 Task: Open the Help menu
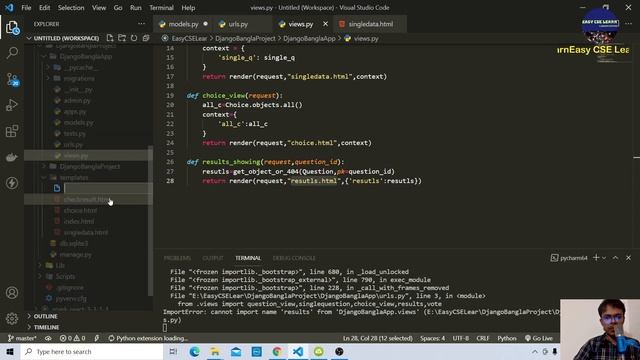pyautogui.click(x=188, y=8)
